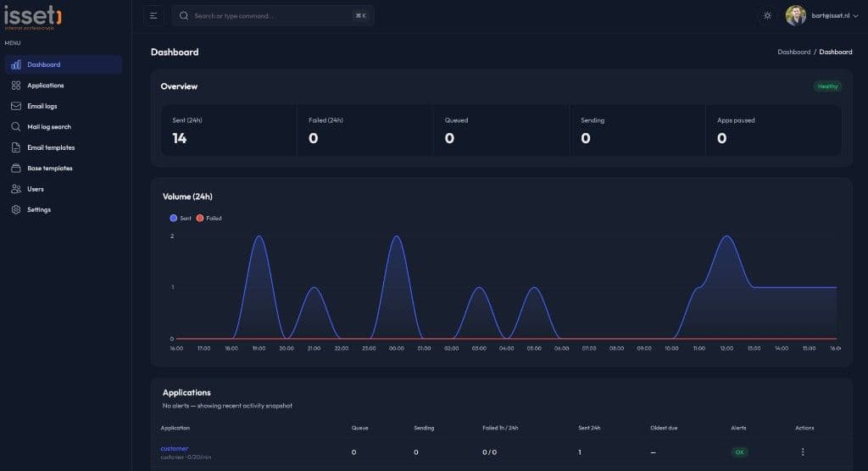
Task: Click the Oldest due column header
Action: click(x=664, y=428)
